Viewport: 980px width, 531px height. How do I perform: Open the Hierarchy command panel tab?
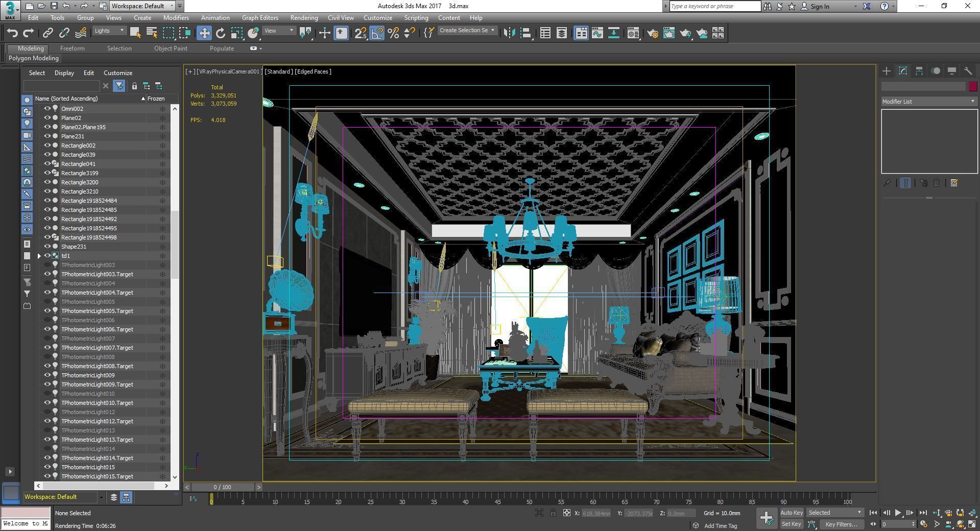point(919,71)
